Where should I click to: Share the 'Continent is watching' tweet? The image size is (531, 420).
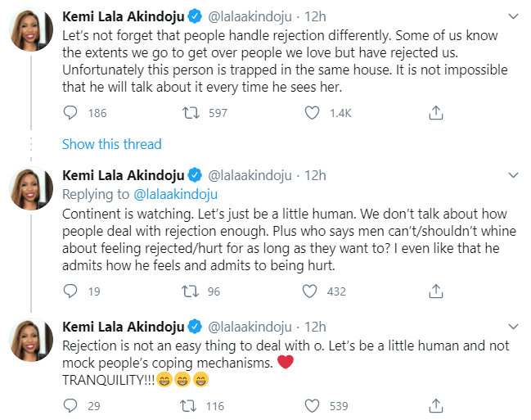(x=437, y=291)
